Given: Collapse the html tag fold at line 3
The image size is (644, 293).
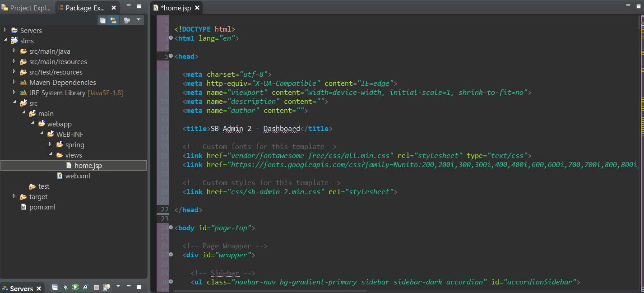Looking at the screenshot, I should 170,38.
